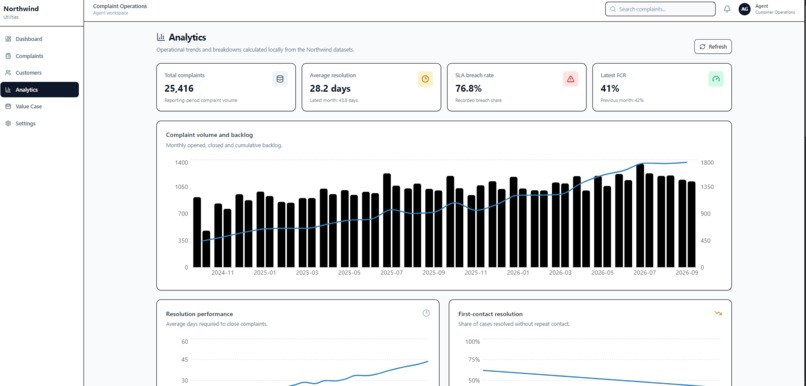Select Analytics in the sidebar
This screenshot has width=806, height=386.
[x=40, y=89]
